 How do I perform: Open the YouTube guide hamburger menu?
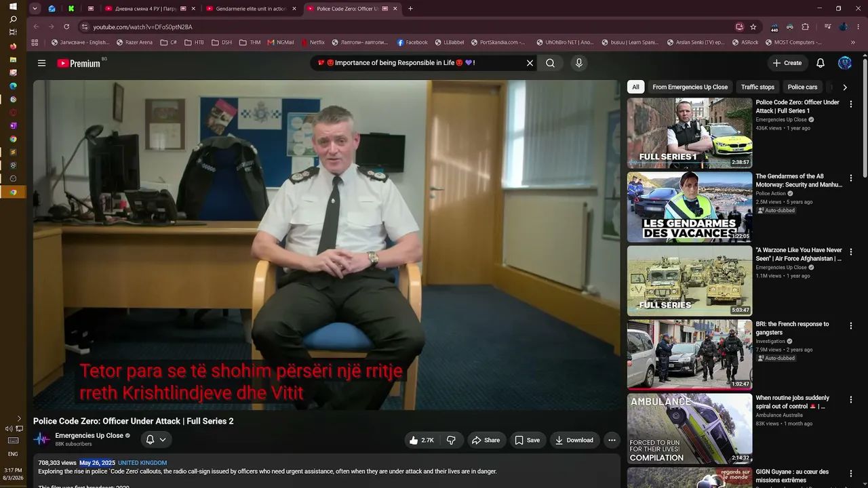tap(41, 63)
